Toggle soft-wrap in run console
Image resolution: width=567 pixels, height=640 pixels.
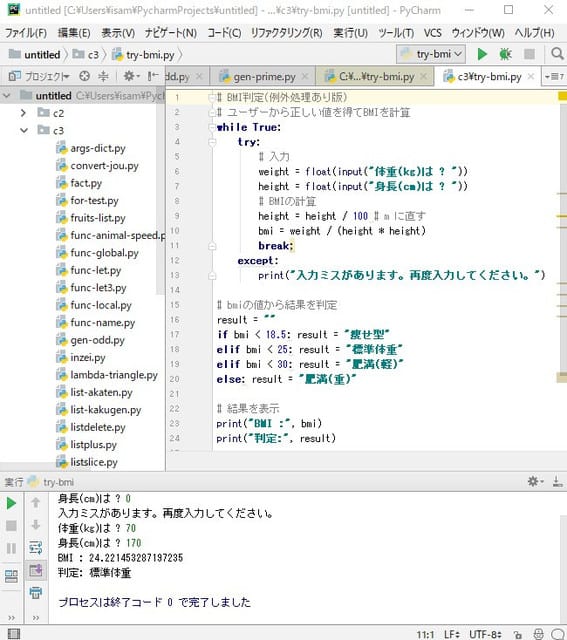coord(36,547)
